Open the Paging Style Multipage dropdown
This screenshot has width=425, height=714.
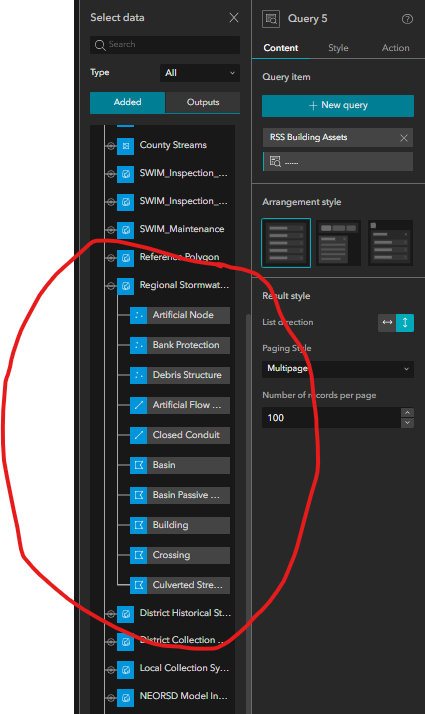tap(338, 369)
